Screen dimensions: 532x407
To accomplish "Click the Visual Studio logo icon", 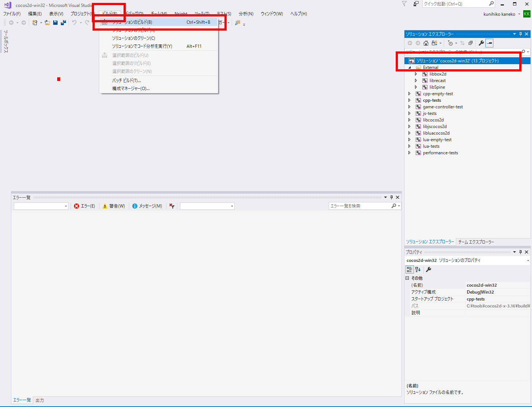I will click(x=8, y=5).
